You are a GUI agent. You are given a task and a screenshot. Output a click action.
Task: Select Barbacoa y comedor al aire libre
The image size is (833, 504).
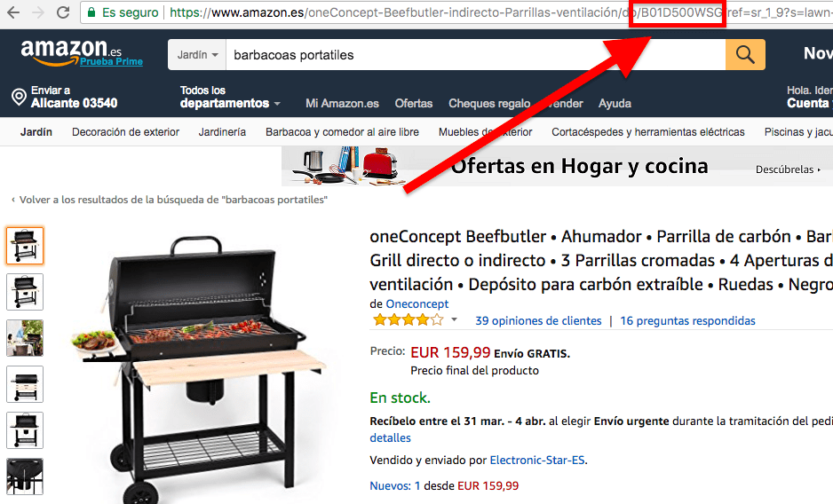342,131
